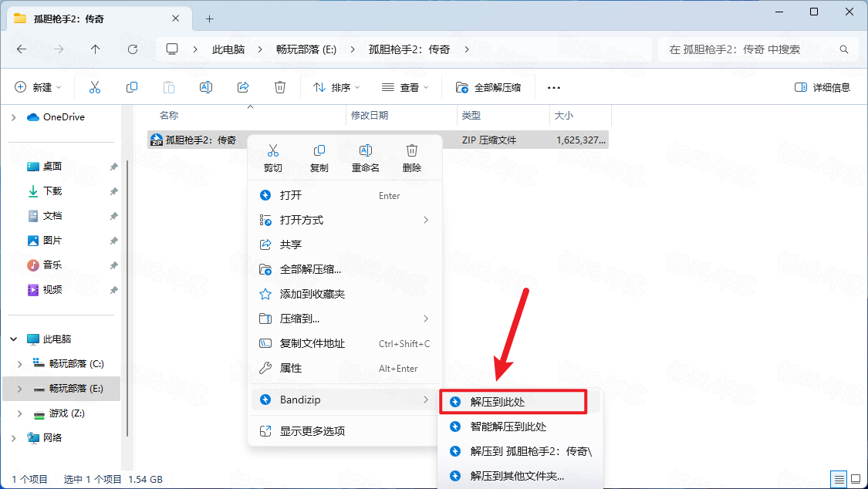
Task: Click the Share icon in toolbar
Action: coord(243,87)
